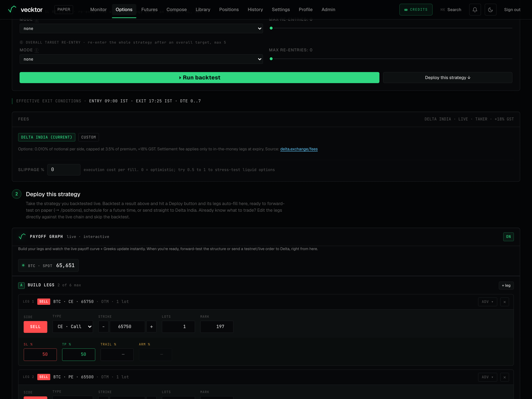Go to the Profile tab
The height and width of the screenshot is (399, 532).
(306, 10)
